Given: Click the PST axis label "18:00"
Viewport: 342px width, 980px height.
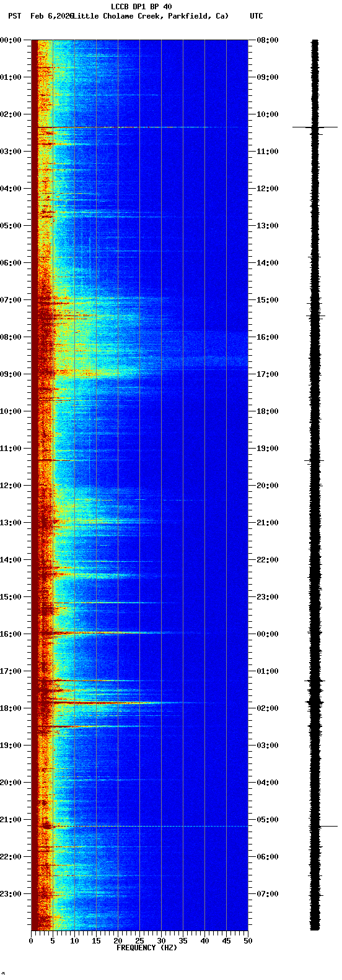Looking at the screenshot, I should (x=10, y=708).
